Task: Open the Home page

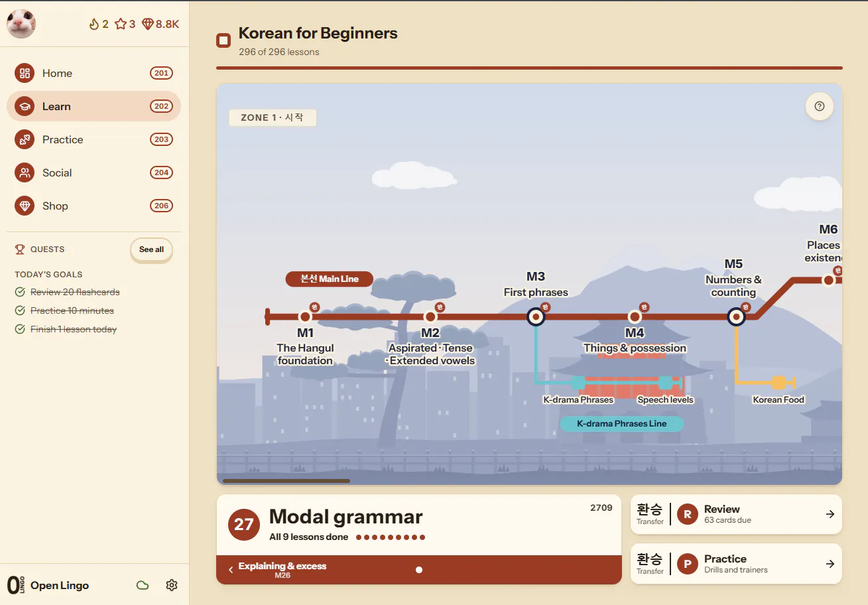Action: pyautogui.click(x=93, y=73)
